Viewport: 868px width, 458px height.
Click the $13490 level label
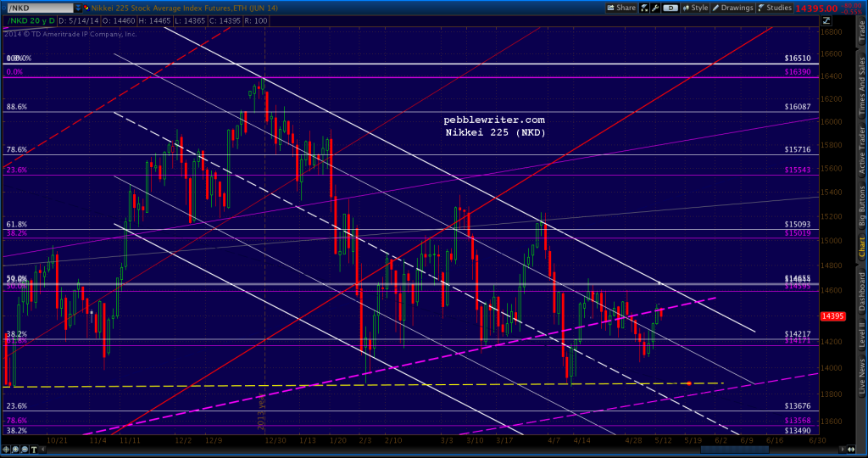coord(798,430)
